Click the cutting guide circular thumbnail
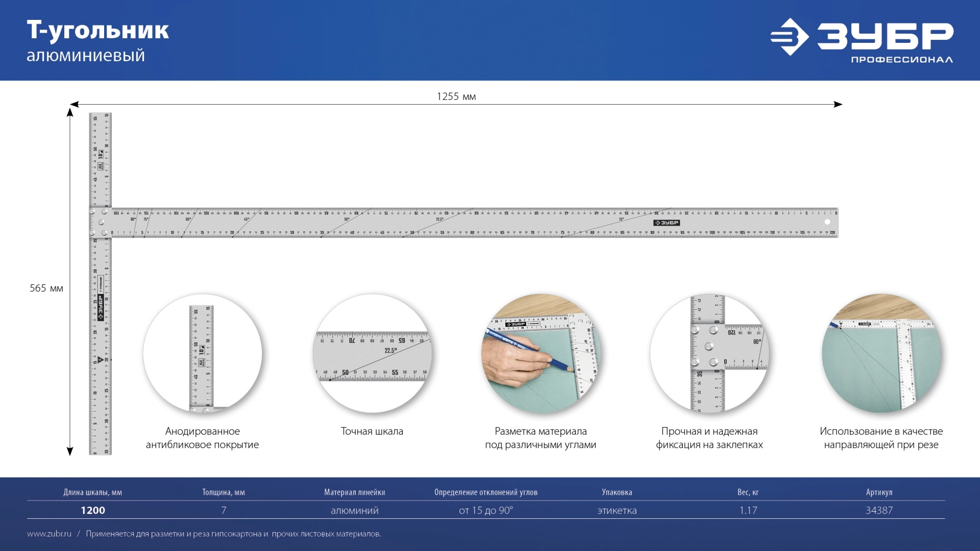This screenshot has width=980, height=551. click(881, 353)
